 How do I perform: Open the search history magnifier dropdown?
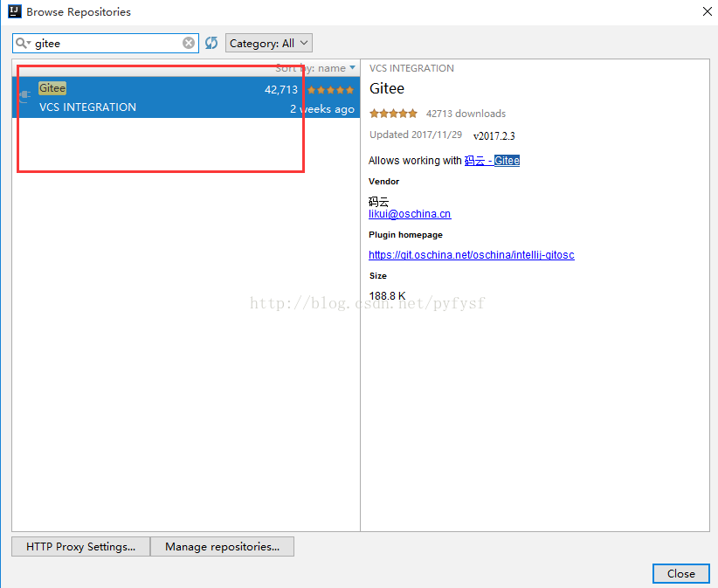click(23, 43)
